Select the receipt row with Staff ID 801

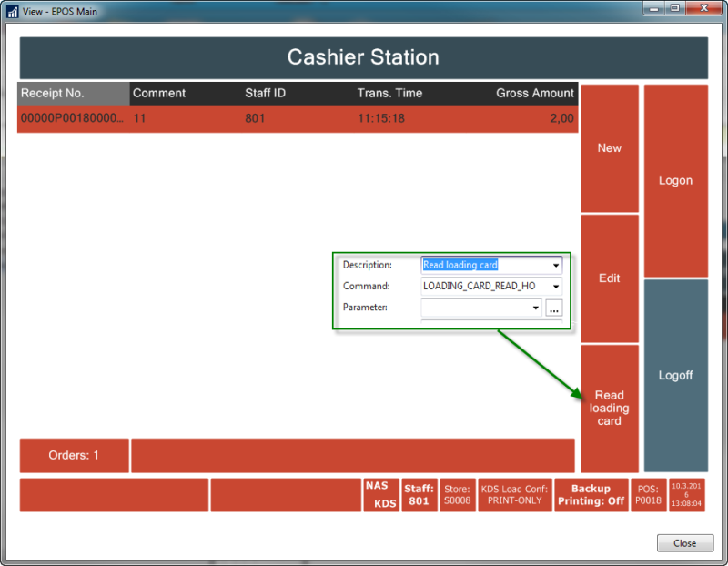(x=297, y=118)
